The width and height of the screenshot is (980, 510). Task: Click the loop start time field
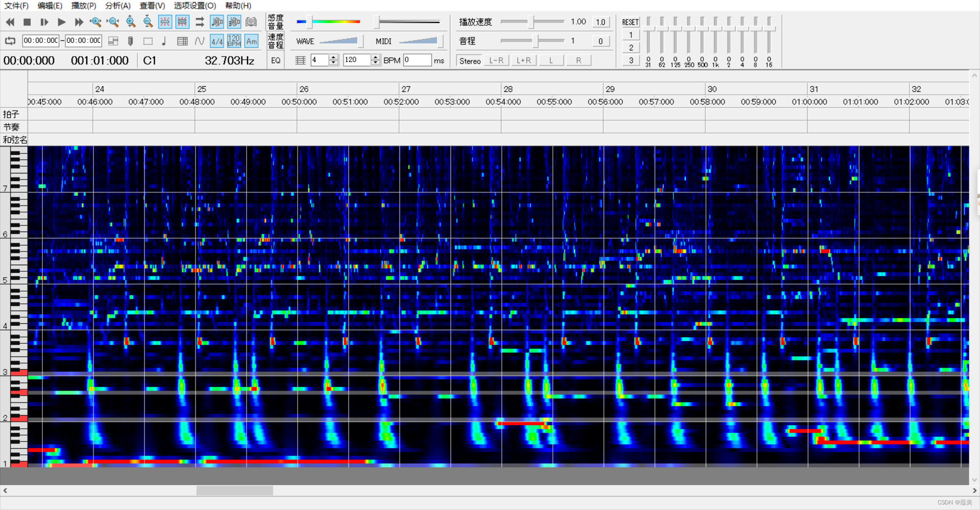(x=41, y=41)
